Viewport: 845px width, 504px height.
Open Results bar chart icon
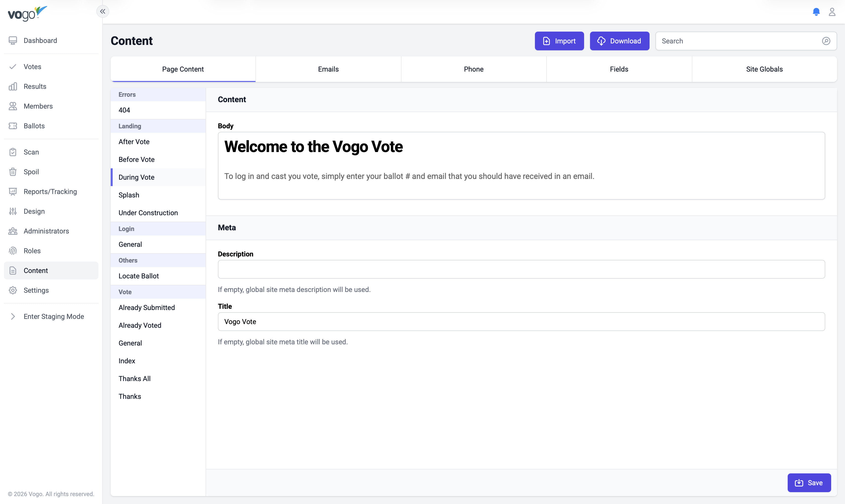coord(13,86)
